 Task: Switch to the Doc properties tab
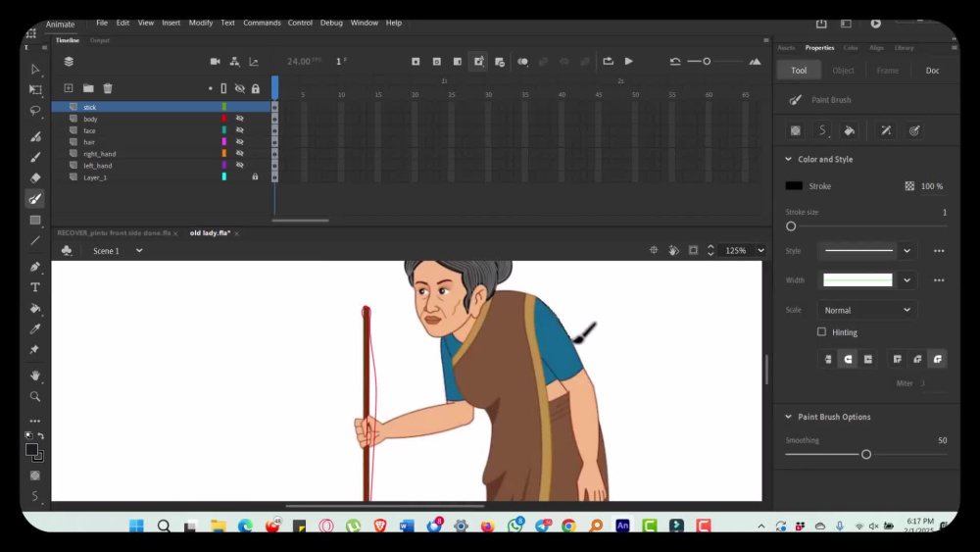pos(933,70)
